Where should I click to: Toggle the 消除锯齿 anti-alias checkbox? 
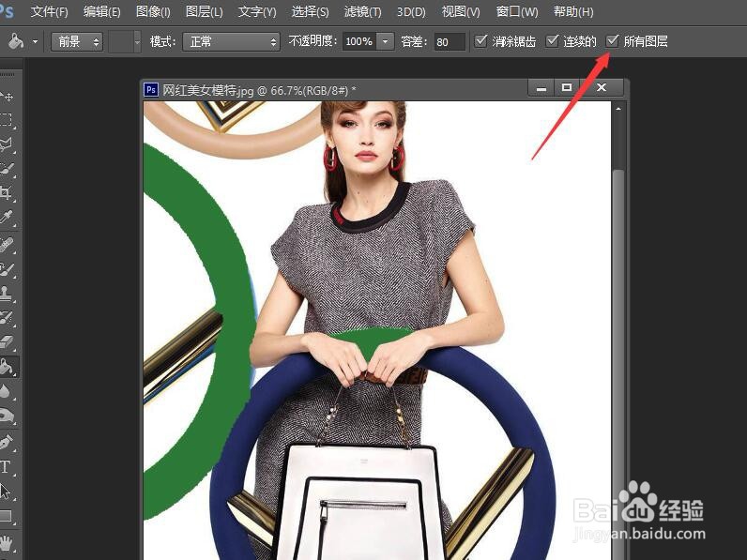(480, 41)
